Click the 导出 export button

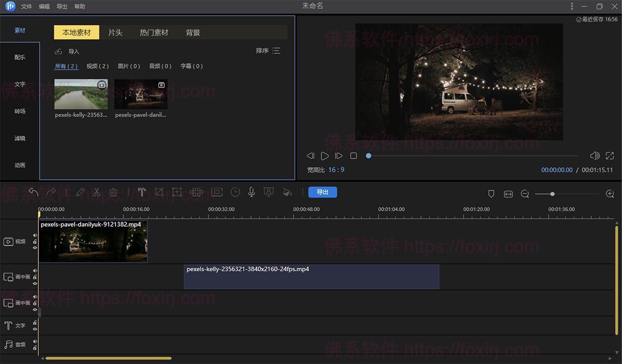coord(322,192)
